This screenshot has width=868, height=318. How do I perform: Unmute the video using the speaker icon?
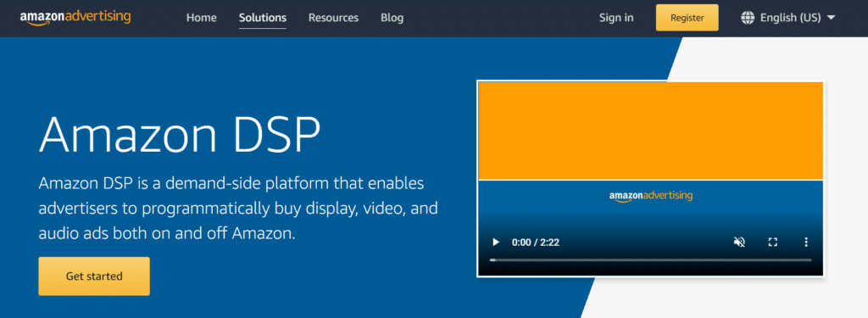pyautogui.click(x=739, y=242)
